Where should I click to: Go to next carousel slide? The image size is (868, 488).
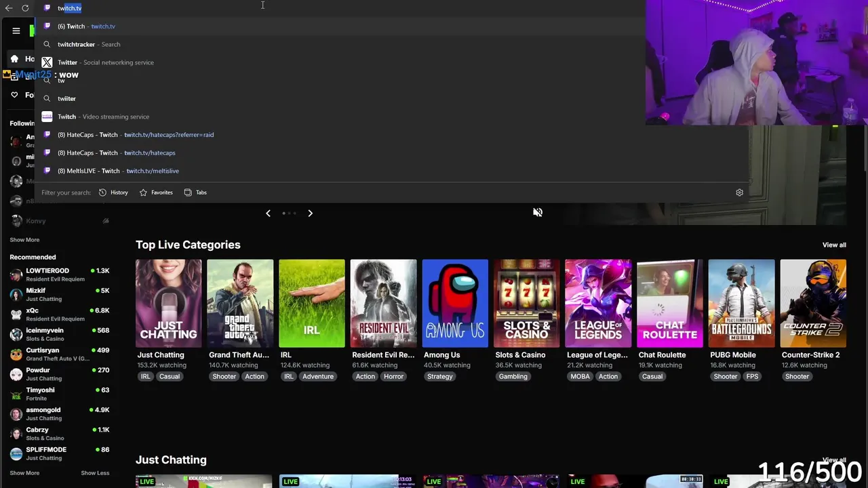click(x=310, y=213)
